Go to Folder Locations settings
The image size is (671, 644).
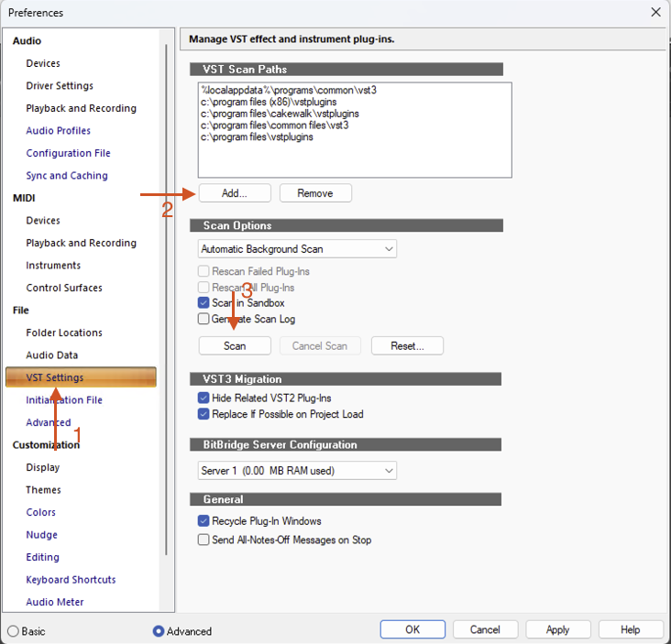[x=64, y=333]
